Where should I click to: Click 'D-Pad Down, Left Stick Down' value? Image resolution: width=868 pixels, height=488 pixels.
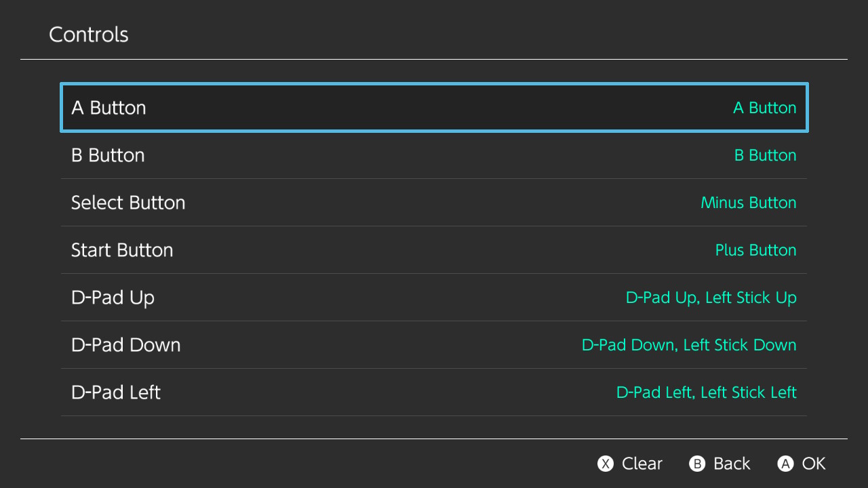coord(689,345)
